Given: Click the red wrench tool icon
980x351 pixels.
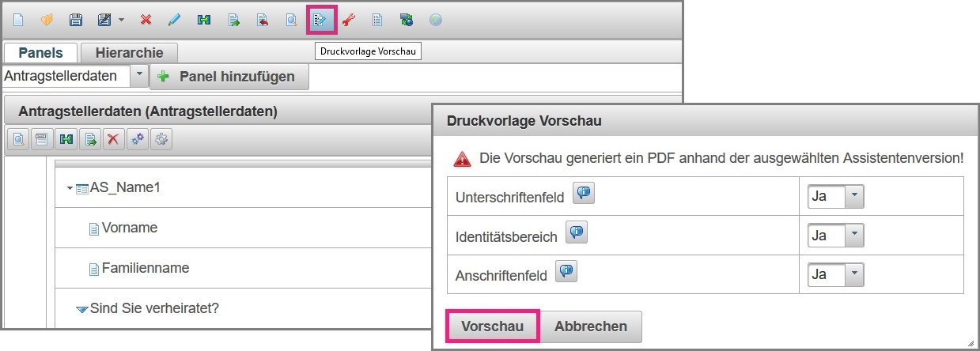Looking at the screenshot, I should tap(349, 20).
